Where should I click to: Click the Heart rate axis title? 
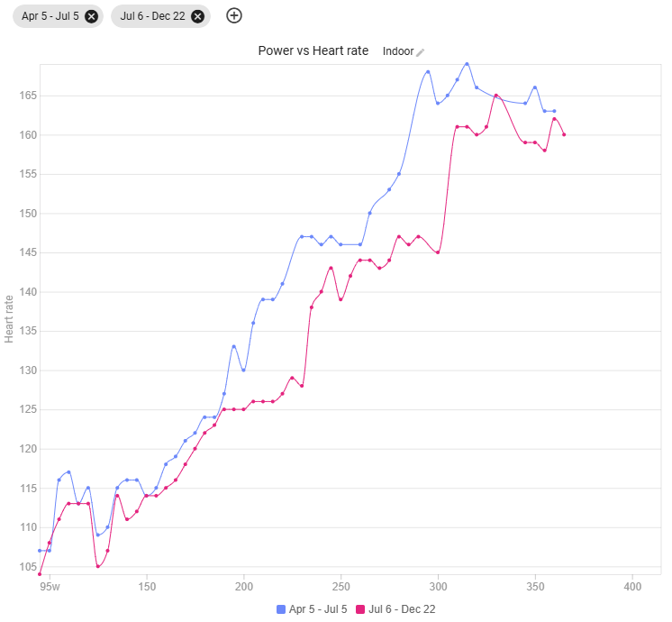coord(9,318)
